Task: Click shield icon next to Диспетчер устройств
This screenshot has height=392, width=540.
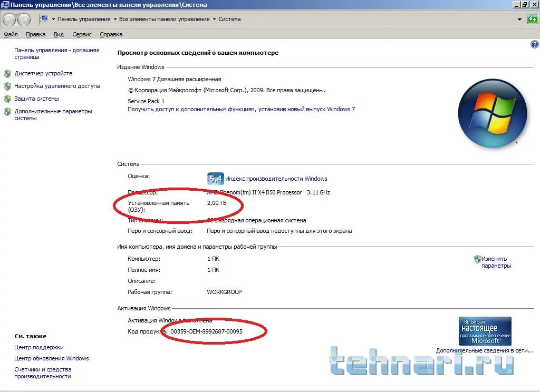Action: click(x=7, y=74)
